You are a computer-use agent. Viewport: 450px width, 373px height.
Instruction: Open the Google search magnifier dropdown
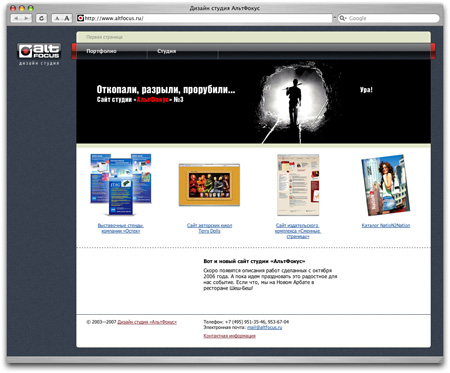(x=342, y=18)
